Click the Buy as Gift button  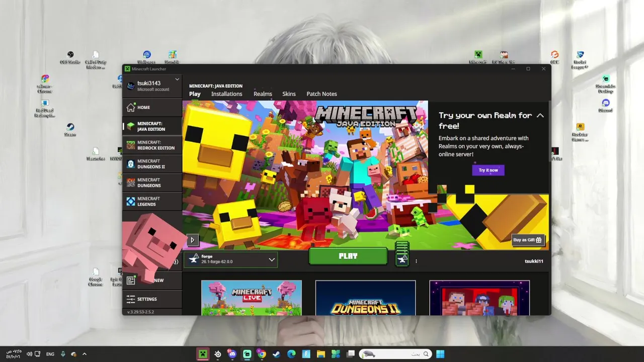coord(528,240)
